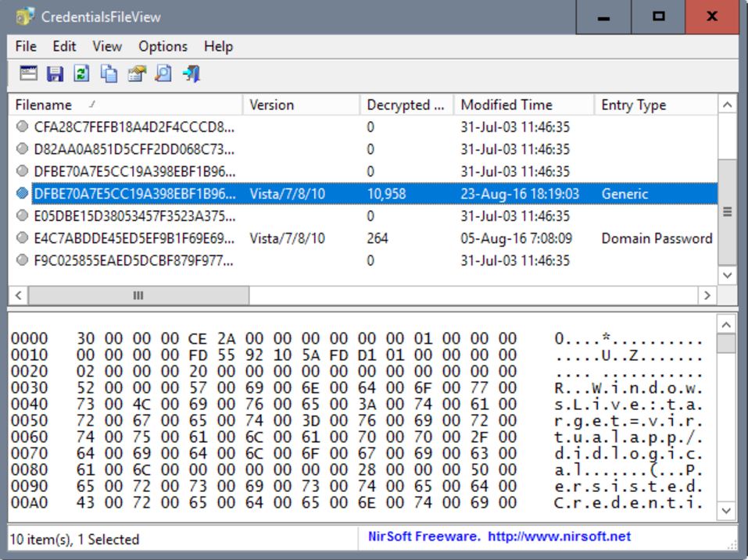
Task: Click the file list vertical scrollbar thumb
Action: tap(727, 211)
